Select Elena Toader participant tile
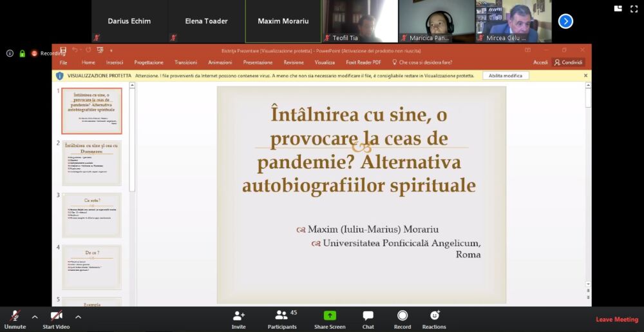The height and width of the screenshot is (332, 644). coord(206,21)
